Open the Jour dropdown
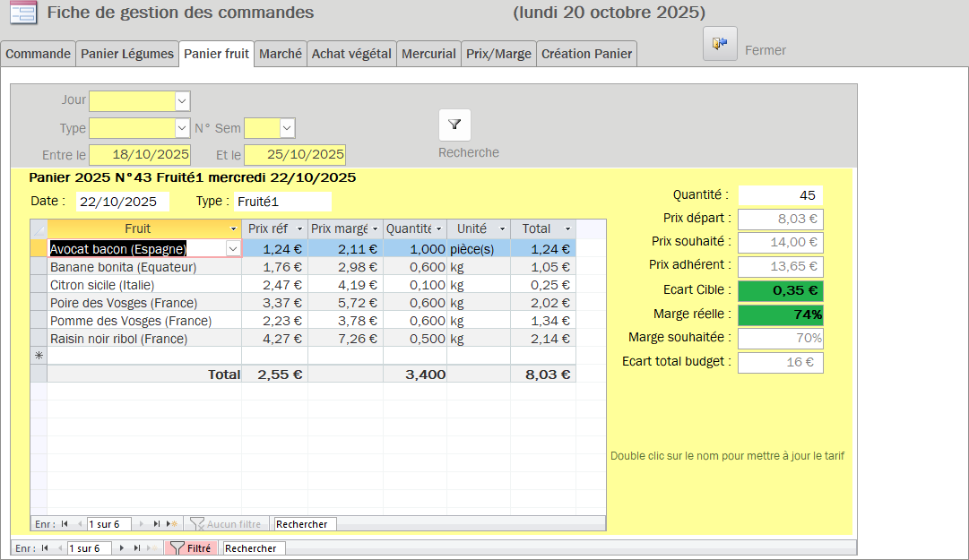This screenshot has height=560, width=969. pyautogui.click(x=182, y=101)
